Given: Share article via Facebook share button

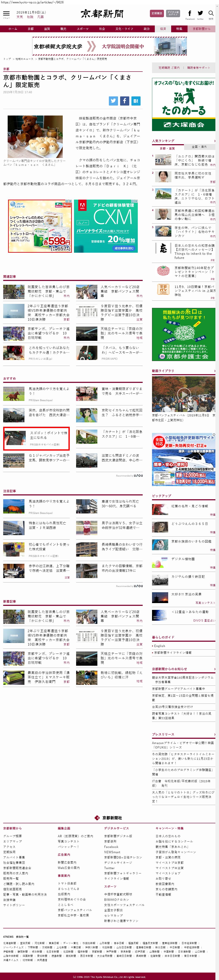Looking at the screenshot, I should tap(125, 101).
